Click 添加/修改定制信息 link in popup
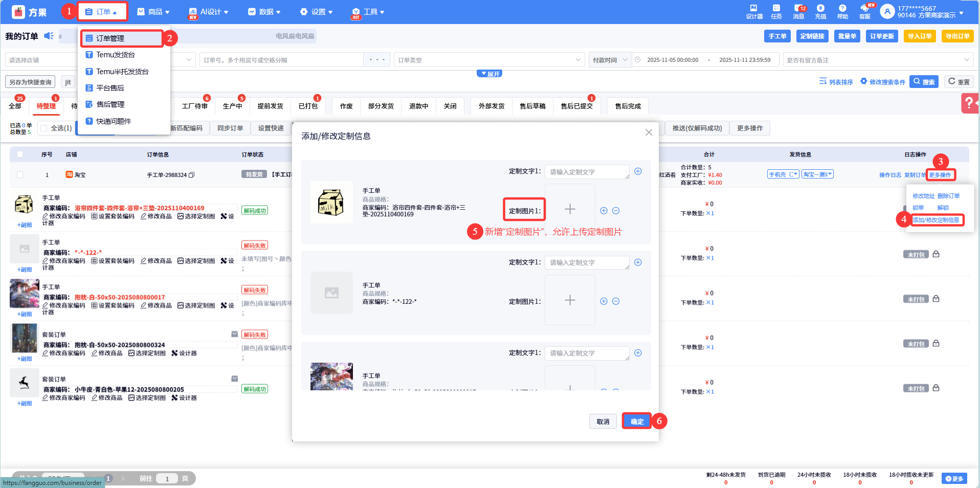Screen dimensions: 980x488 936,220
